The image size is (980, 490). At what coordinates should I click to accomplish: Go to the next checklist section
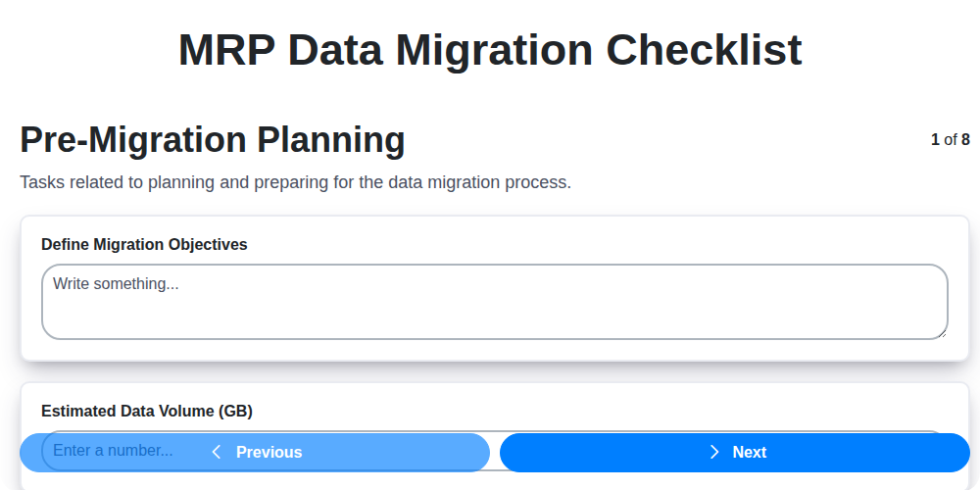pyautogui.click(x=735, y=452)
